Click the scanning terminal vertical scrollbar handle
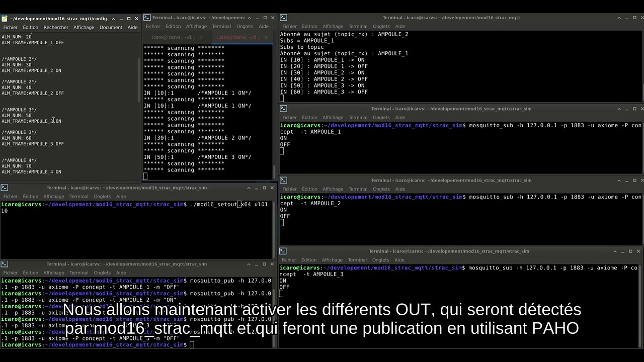 click(275, 172)
